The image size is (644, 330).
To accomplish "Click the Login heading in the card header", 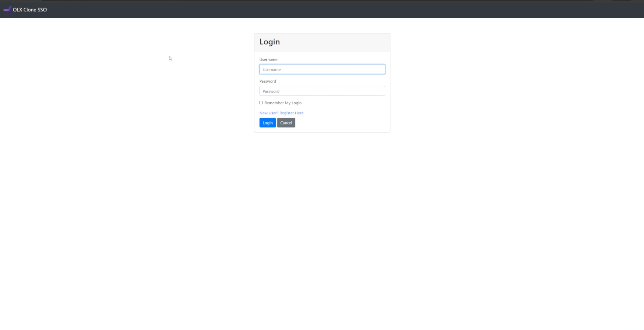I will [269, 42].
